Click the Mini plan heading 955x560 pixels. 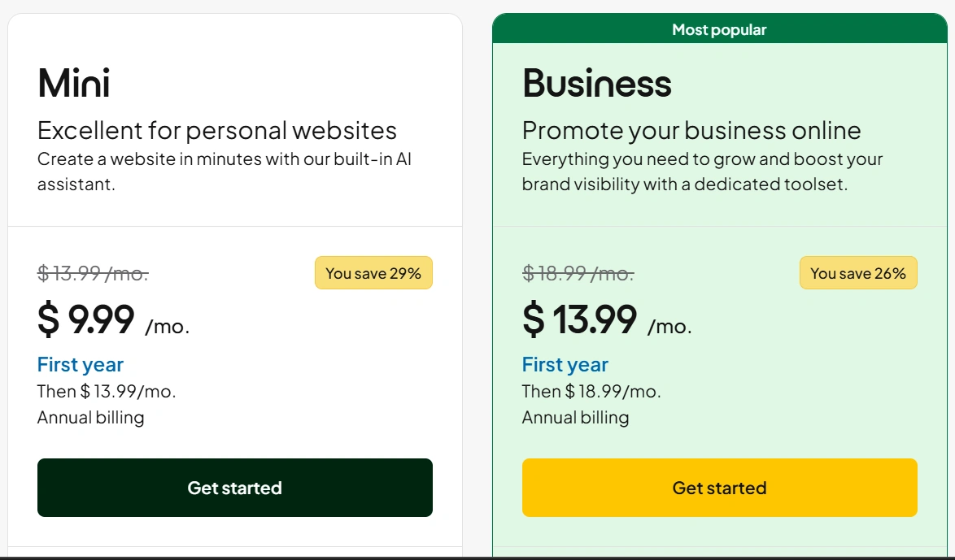click(74, 83)
